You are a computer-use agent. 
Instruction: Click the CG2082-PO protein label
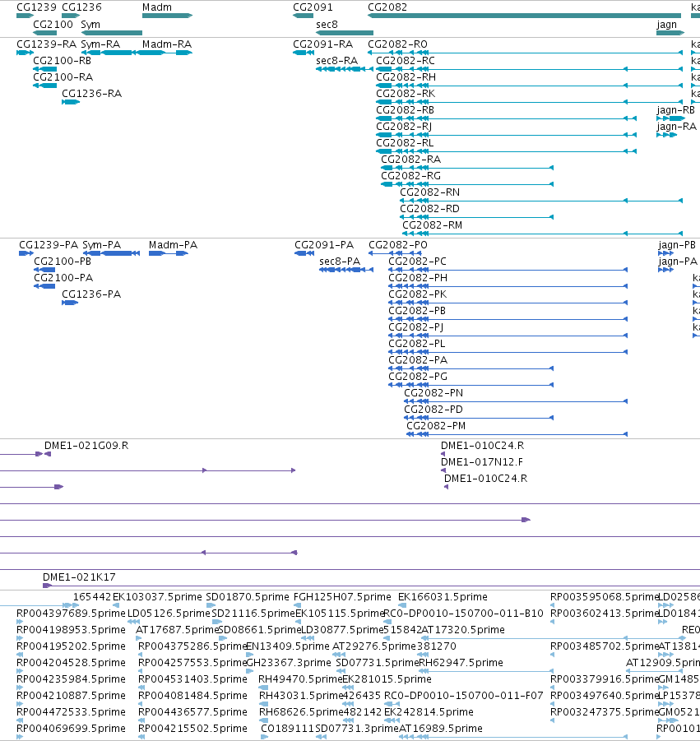398,245
